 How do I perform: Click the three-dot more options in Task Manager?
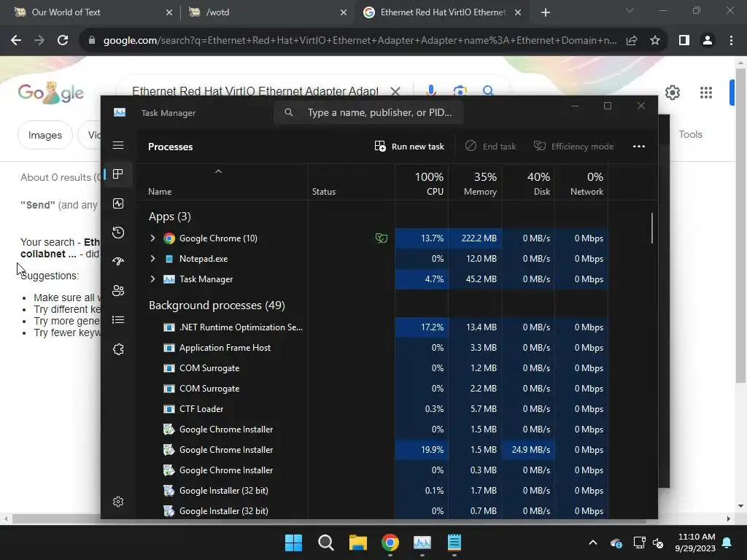[x=639, y=146]
